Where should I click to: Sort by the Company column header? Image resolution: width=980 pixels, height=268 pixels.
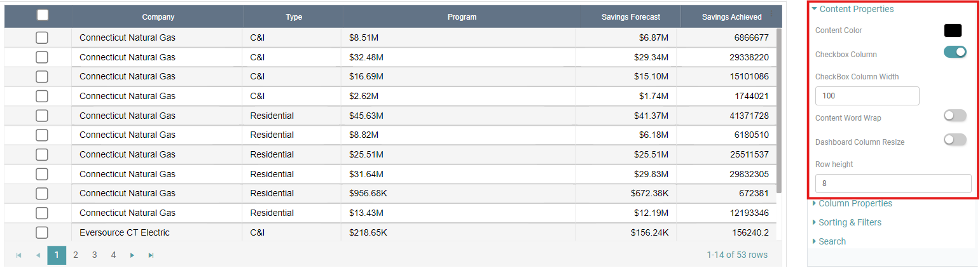pyautogui.click(x=158, y=17)
